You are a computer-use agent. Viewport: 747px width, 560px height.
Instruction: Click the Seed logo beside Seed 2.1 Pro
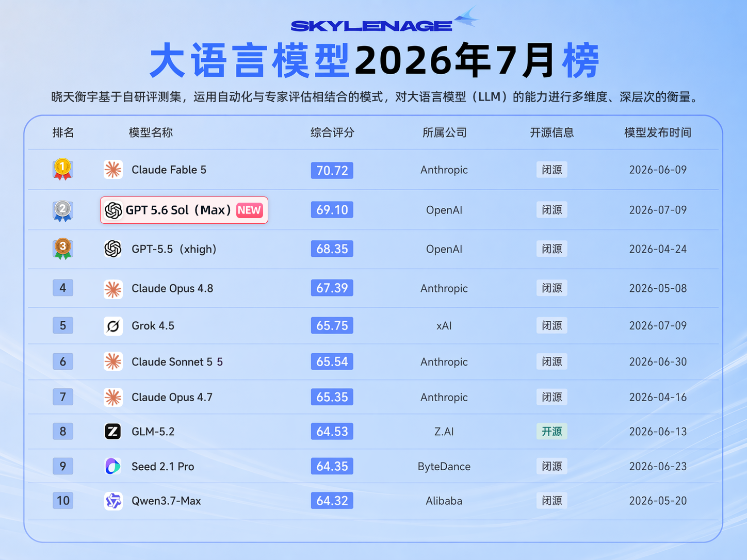[x=113, y=467]
